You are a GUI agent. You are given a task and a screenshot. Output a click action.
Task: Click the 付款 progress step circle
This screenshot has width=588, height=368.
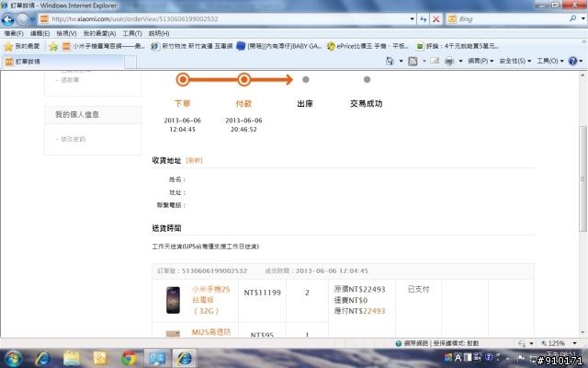[243, 80]
